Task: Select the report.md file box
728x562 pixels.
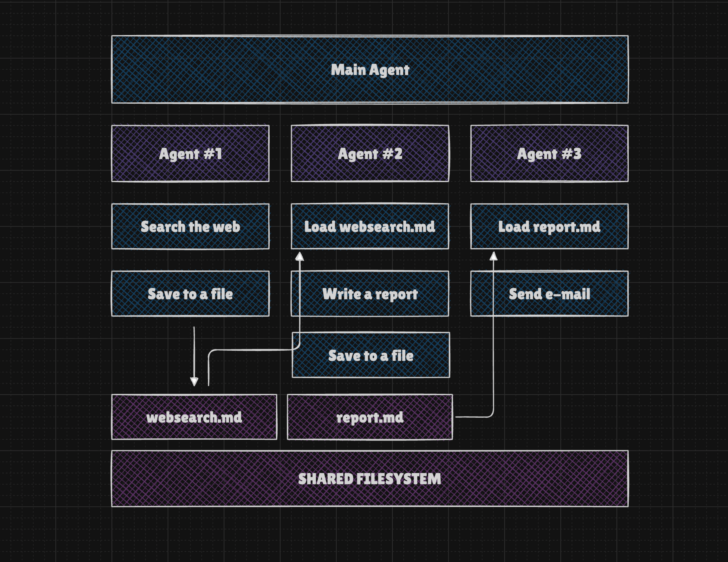Action: click(x=370, y=417)
